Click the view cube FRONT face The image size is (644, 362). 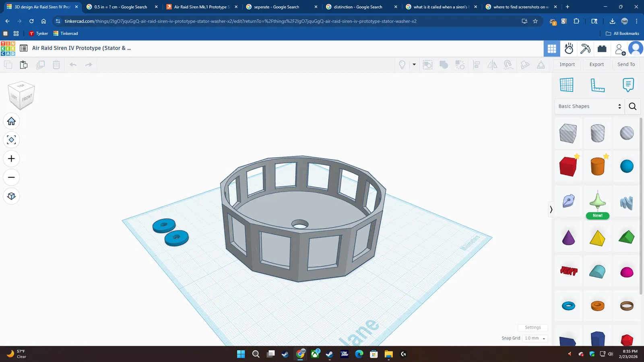pos(27,98)
